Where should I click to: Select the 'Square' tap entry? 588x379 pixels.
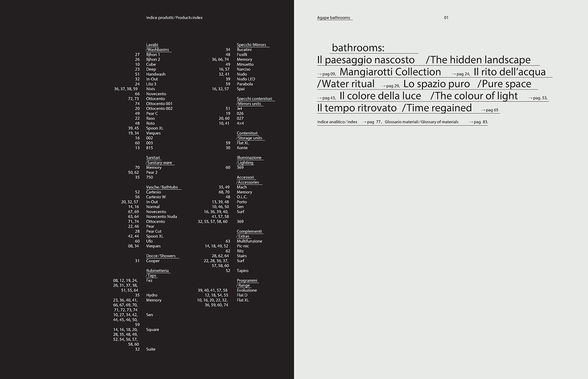point(152,330)
